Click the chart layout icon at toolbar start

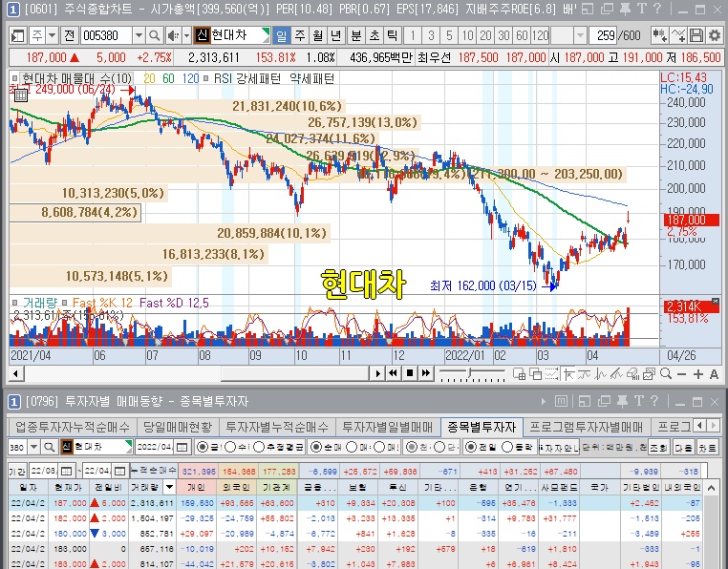18,35
